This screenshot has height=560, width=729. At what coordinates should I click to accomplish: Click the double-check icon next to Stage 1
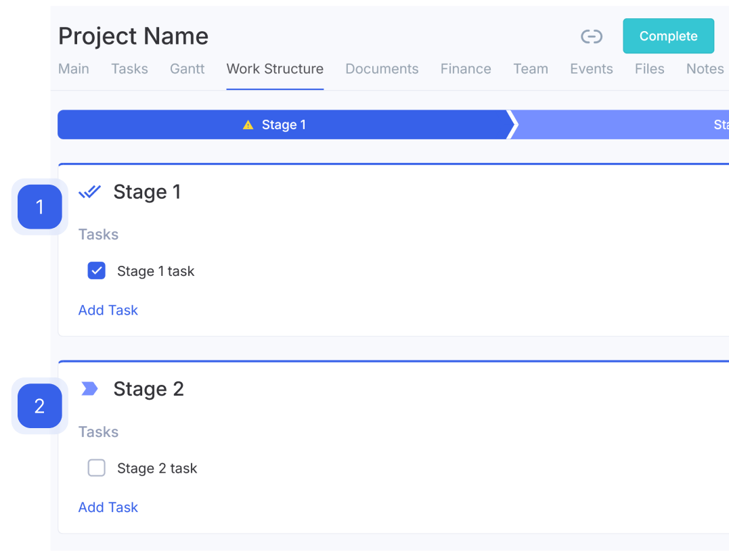[89, 191]
